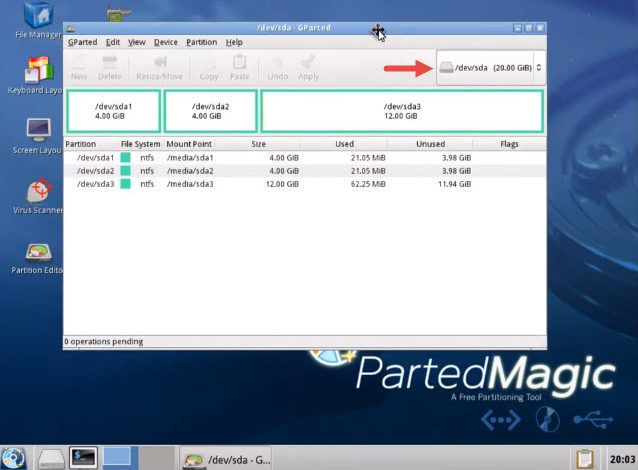Viewport: 638px width, 470px height.
Task: Maximize the GParted window
Action: click(529, 28)
